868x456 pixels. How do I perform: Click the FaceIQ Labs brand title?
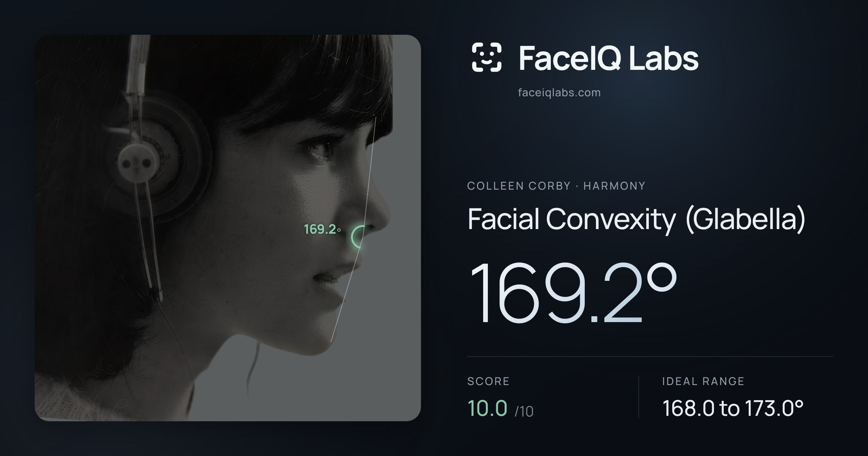[609, 58]
